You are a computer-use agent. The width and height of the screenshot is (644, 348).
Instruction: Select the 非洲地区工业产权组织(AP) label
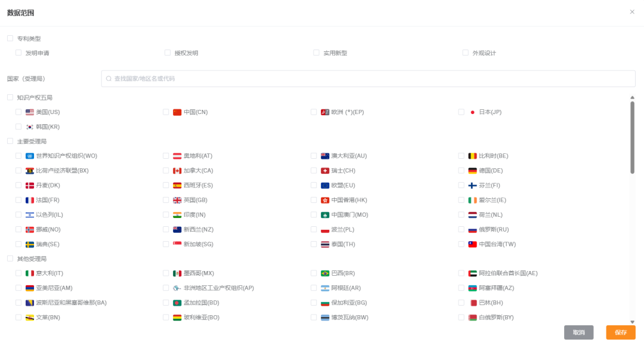pos(219,288)
